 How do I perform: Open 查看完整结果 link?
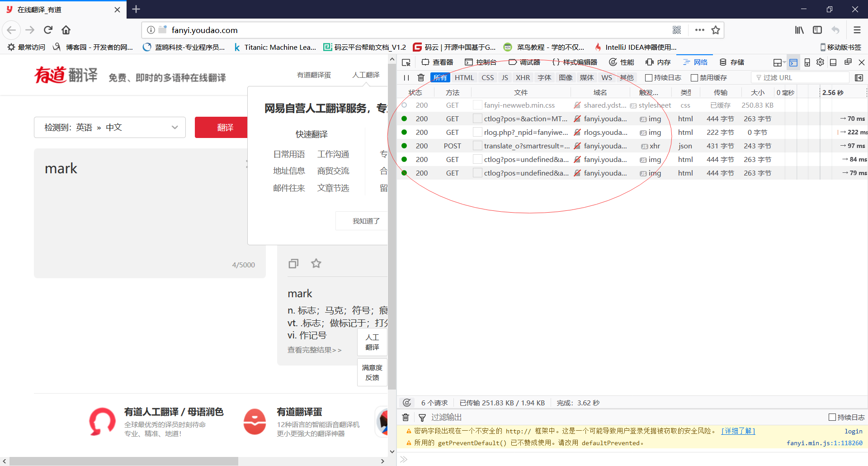click(315, 350)
